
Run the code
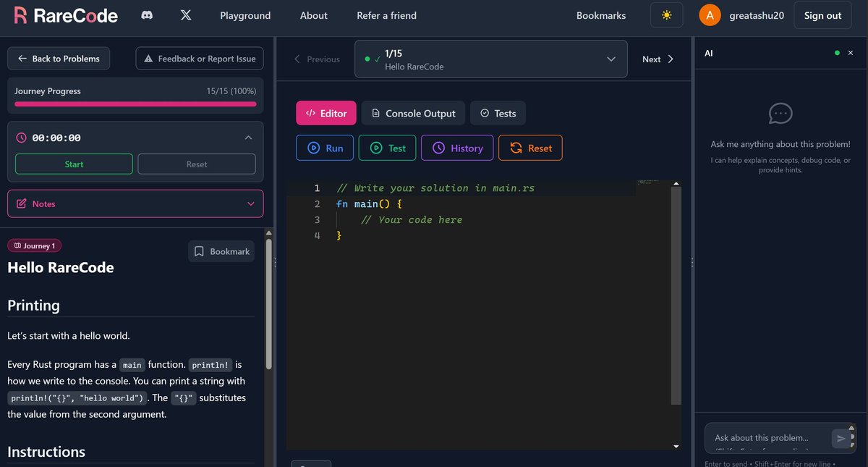pos(325,148)
